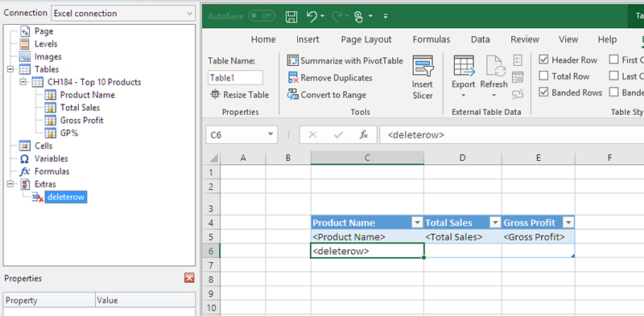This screenshot has width=644, height=316.
Task: Click the Table Name input field
Action: pyautogui.click(x=235, y=77)
